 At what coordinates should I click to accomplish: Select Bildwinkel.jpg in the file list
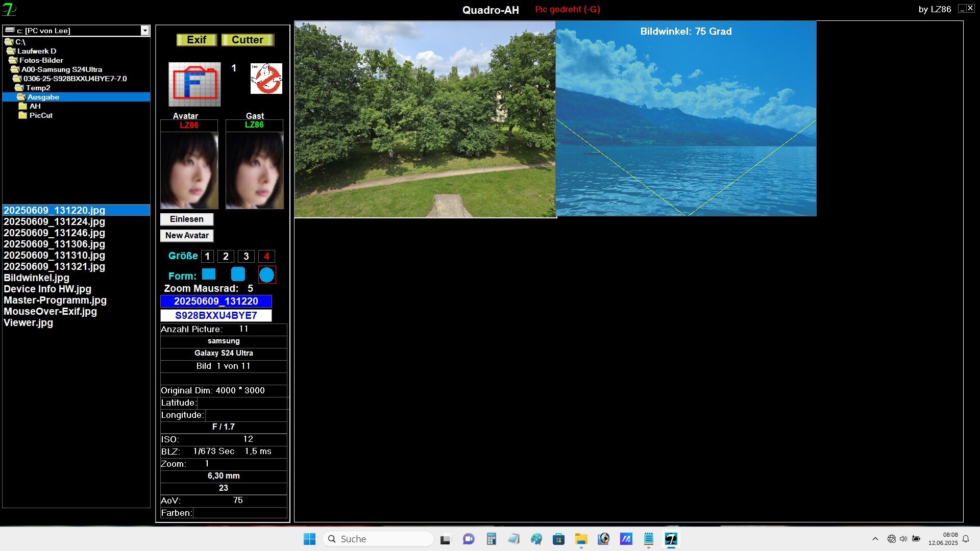[x=36, y=278]
